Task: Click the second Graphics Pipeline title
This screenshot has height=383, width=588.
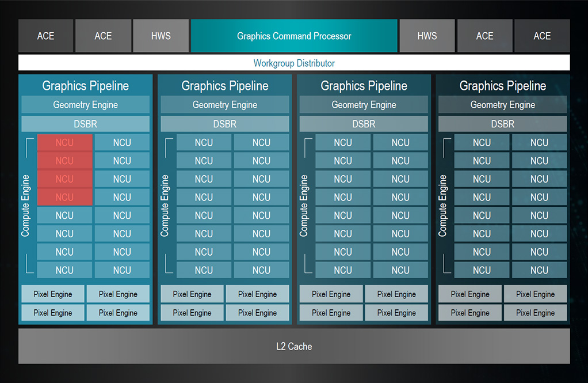Action: click(x=225, y=86)
